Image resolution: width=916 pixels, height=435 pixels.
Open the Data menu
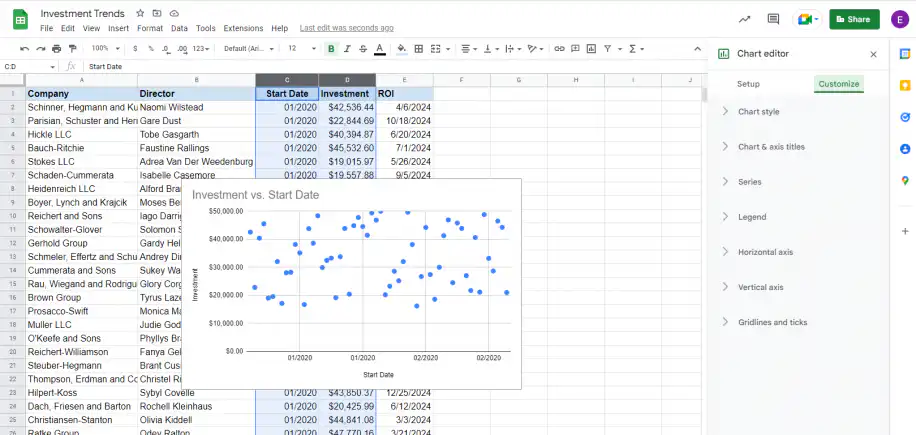tap(179, 28)
